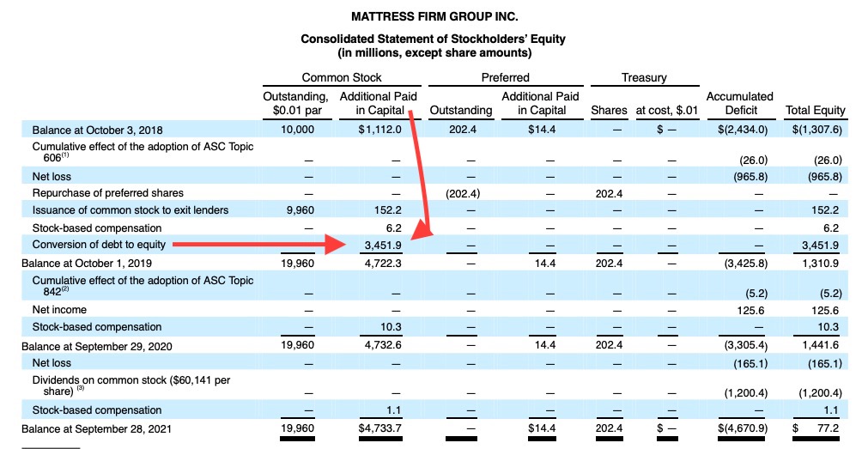This screenshot has height=449, width=868.
Task: Select the '10,000' shares outstanding value
Action: click(297, 130)
